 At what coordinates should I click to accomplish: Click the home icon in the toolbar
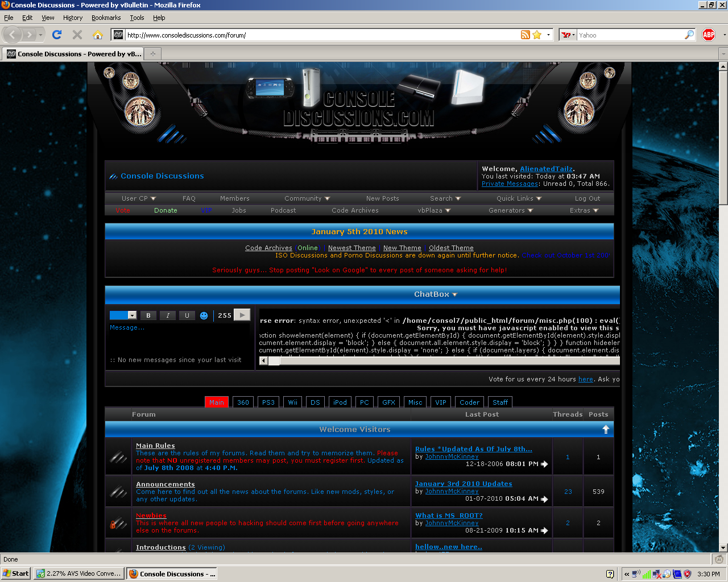(x=98, y=35)
